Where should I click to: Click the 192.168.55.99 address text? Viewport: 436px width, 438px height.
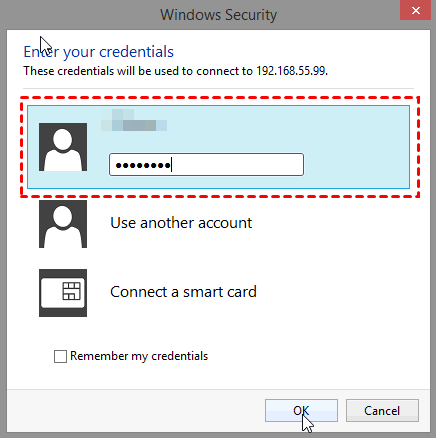coord(292,71)
